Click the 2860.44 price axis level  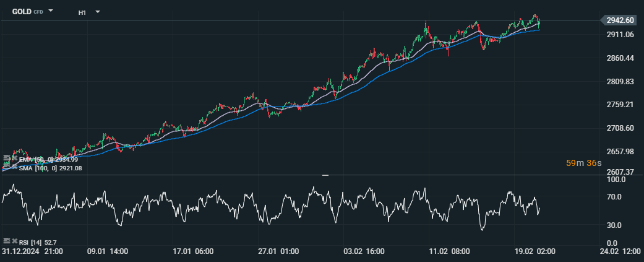click(x=620, y=58)
